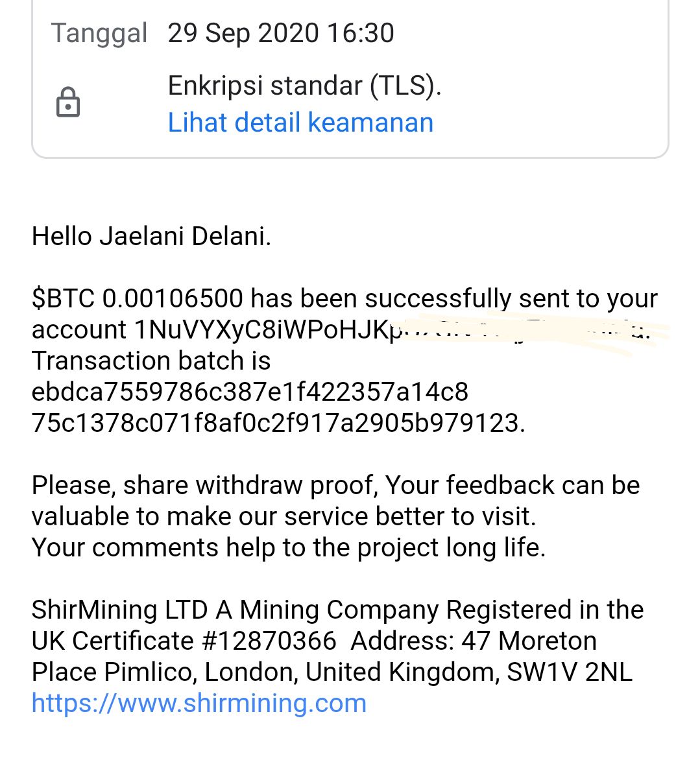Select hash line starting with 75c1378c071f

pyautogui.click(x=278, y=422)
